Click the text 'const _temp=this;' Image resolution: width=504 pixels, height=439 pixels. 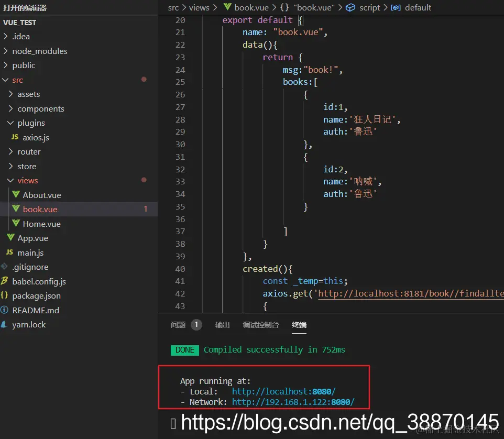(305, 281)
